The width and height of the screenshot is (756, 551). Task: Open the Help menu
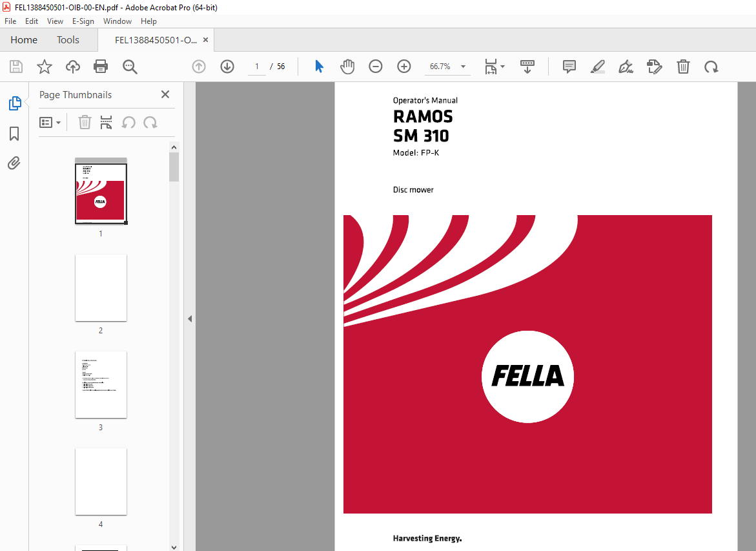(148, 21)
